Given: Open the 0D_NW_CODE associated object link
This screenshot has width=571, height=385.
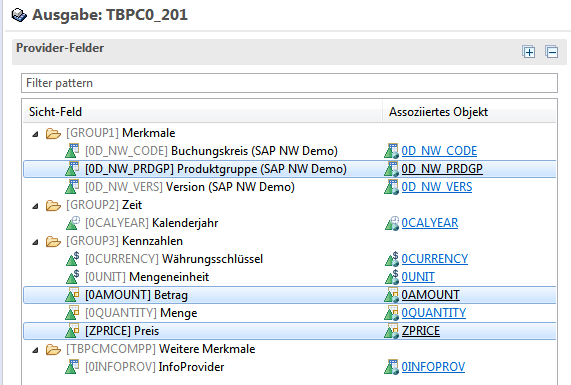Looking at the screenshot, I should (439, 151).
